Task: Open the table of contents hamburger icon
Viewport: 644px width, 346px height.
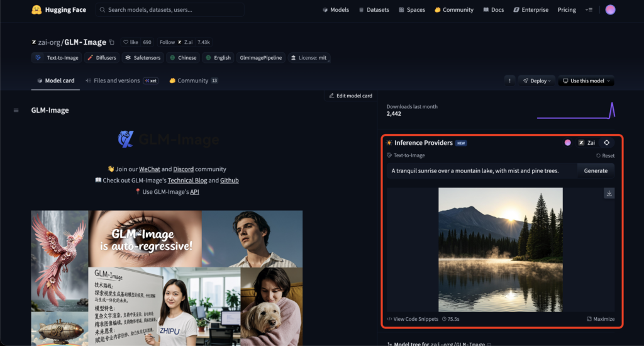Action: pyautogui.click(x=16, y=111)
